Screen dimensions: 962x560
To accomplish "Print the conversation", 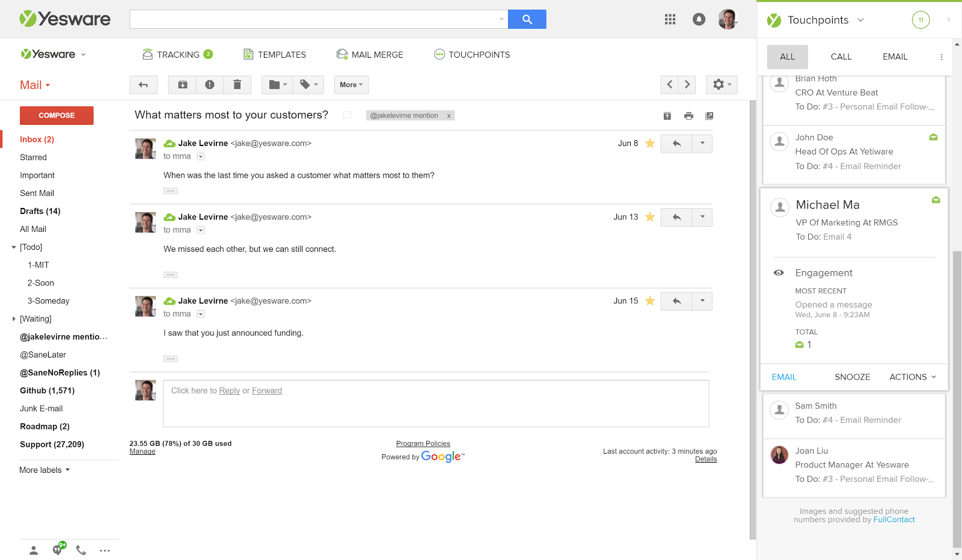I will tap(688, 116).
